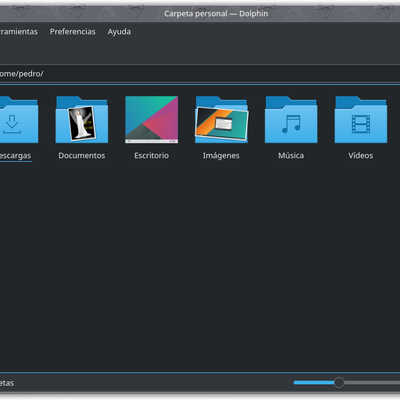The width and height of the screenshot is (400, 400).
Task: Click the location bar path home/pedro/
Action: tap(22, 74)
